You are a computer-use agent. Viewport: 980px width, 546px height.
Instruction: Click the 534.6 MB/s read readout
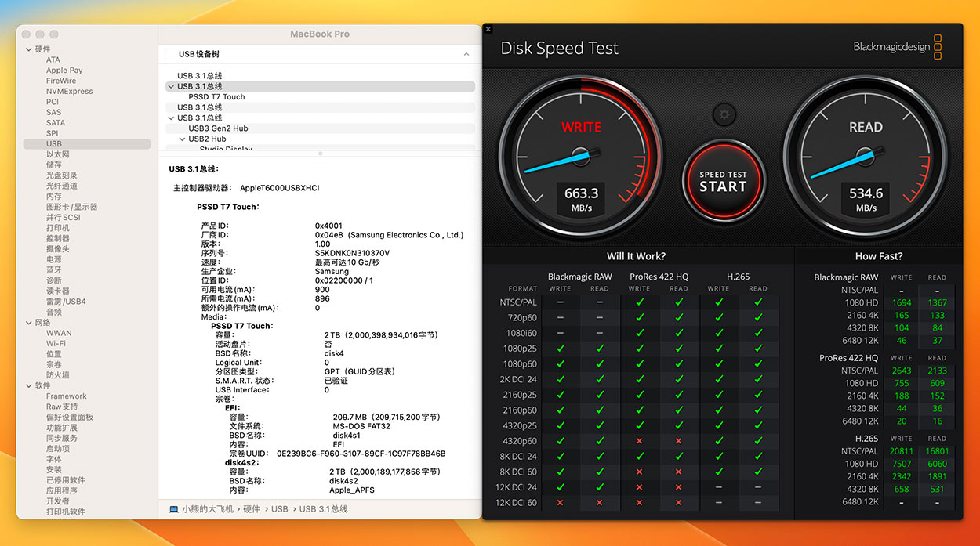tap(866, 199)
